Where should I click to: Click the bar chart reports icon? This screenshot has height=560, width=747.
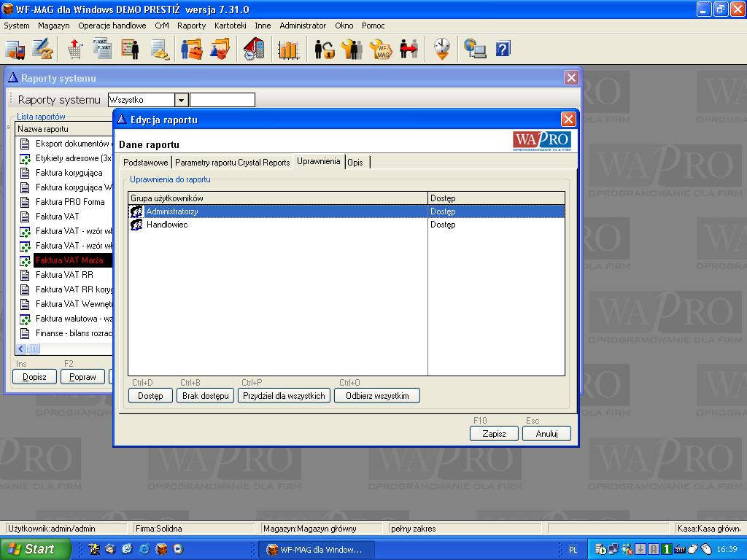tap(289, 50)
